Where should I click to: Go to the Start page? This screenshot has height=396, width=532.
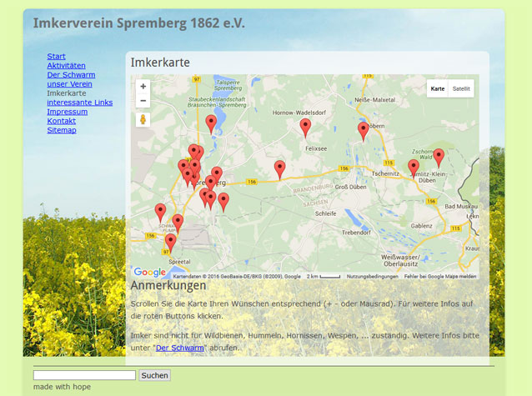[56, 57]
